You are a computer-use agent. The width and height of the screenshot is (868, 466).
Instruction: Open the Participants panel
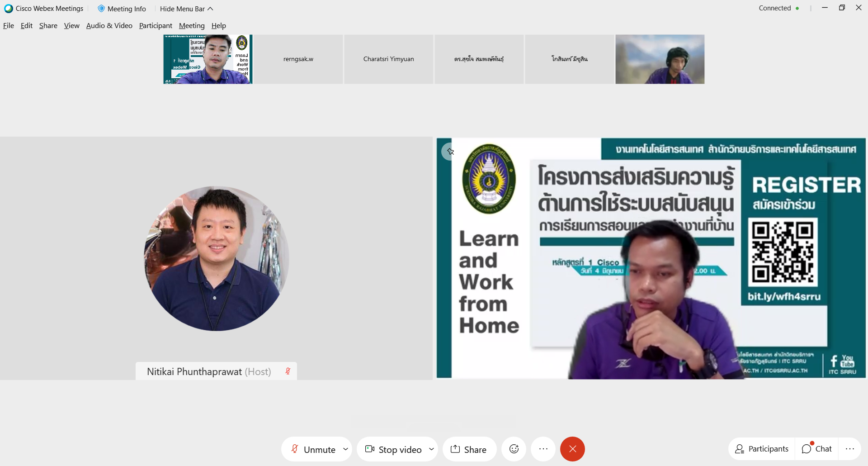(762, 449)
